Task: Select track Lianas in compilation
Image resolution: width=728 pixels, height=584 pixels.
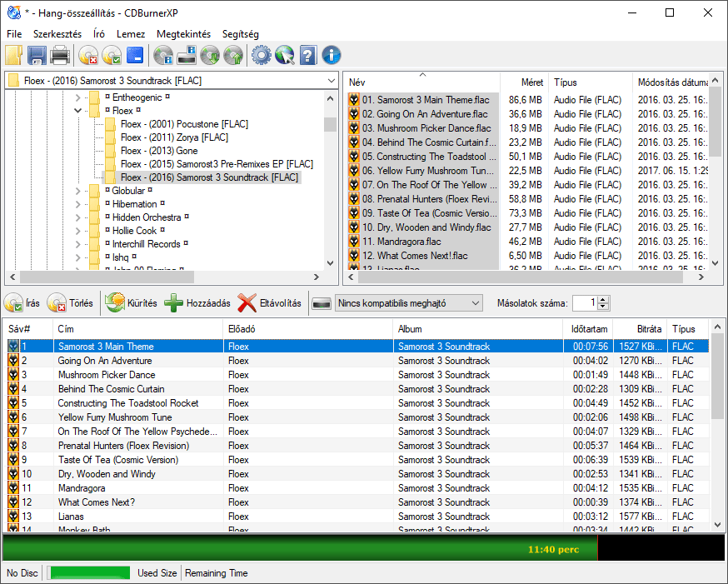Action: [x=71, y=517]
